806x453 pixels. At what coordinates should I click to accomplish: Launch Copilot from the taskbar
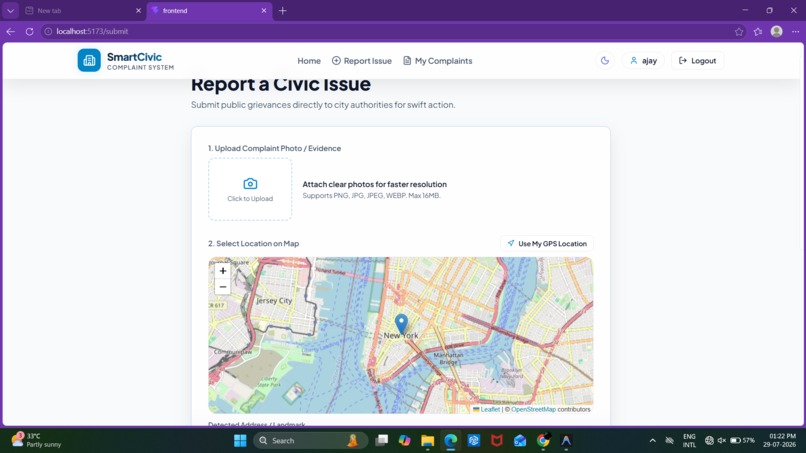point(405,441)
